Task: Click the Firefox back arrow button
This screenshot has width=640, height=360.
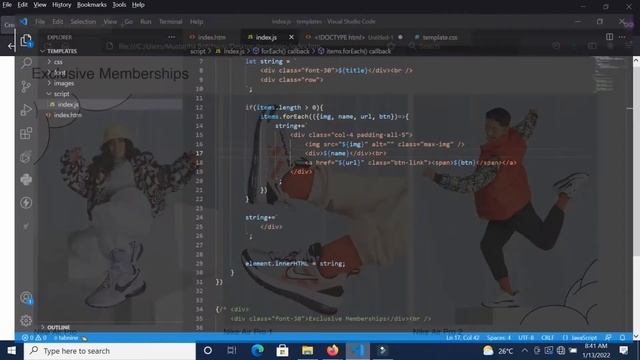Action: (x=10, y=46)
